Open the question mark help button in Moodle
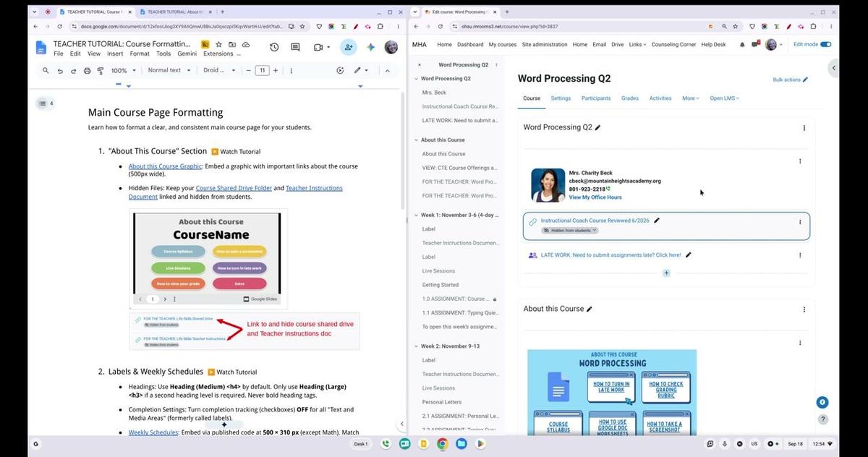The width and height of the screenshot is (868, 457). tap(823, 419)
